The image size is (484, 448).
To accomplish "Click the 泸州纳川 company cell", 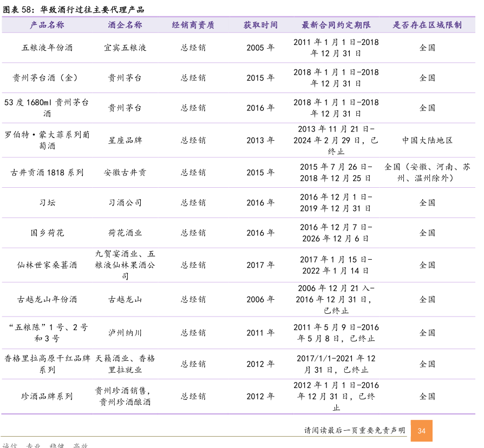I will [x=125, y=333].
